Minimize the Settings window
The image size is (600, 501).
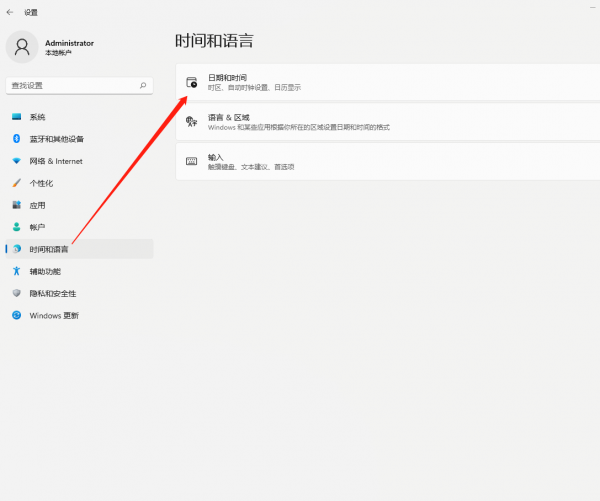coord(593,7)
